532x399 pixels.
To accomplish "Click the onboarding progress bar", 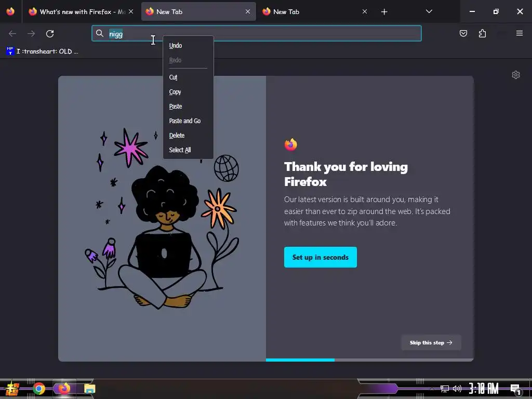I will point(369,360).
